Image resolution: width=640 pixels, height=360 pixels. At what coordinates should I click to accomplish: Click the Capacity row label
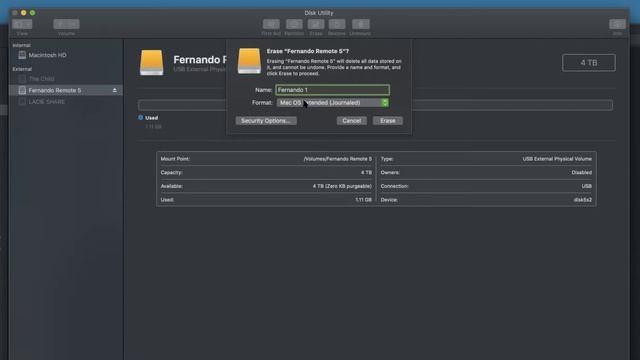click(x=171, y=173)
